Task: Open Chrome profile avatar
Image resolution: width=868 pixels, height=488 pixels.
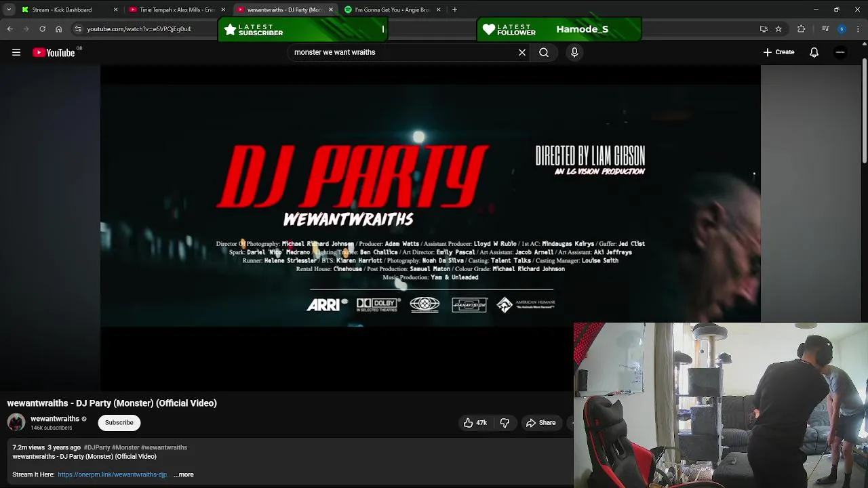Action: pyautogui.click(x=842, y=29)
